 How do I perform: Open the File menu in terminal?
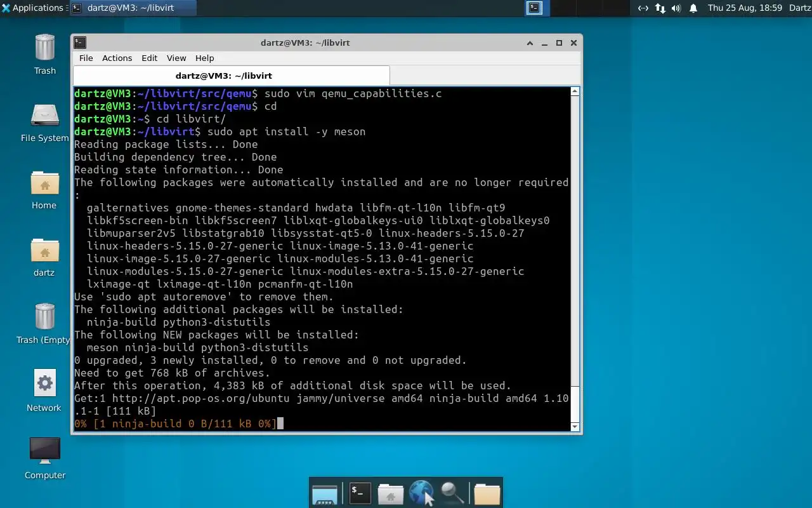click(86, 58)
